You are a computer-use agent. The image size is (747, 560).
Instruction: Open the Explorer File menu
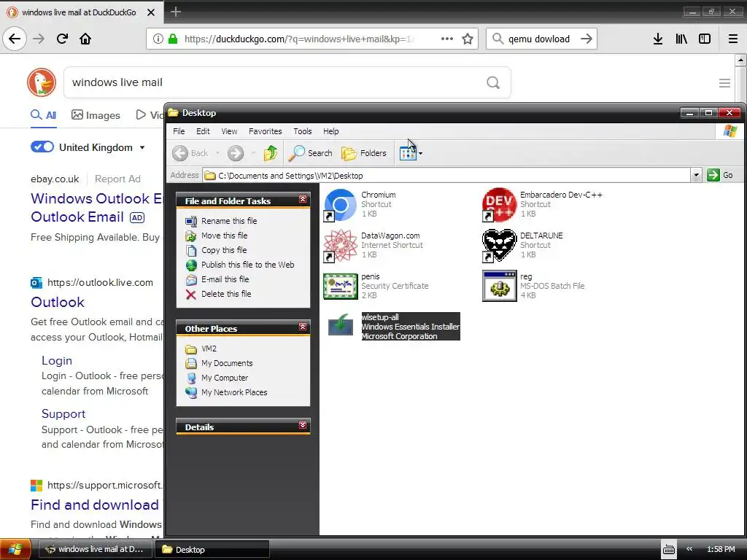tap(179, 131)
